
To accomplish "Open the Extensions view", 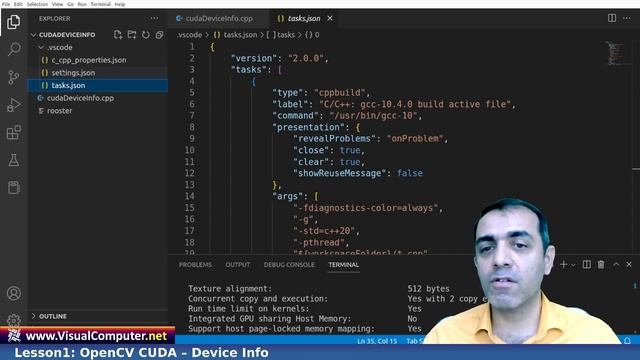I will 13,133.
